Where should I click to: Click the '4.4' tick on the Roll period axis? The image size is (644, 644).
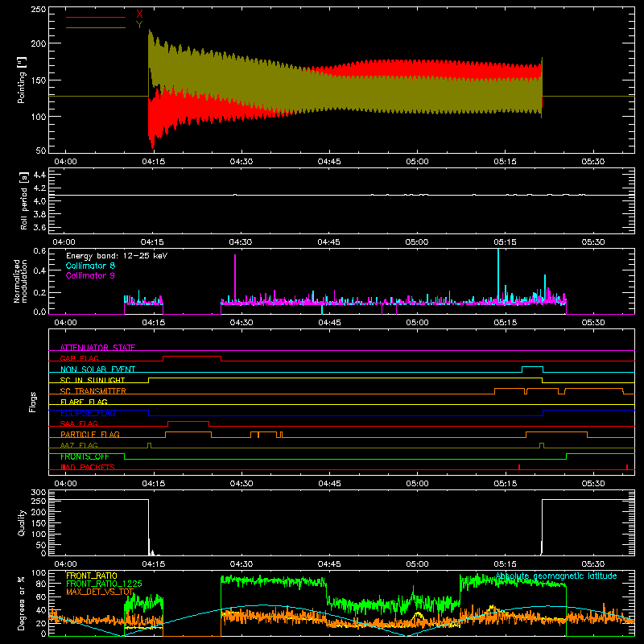(39, 175)
